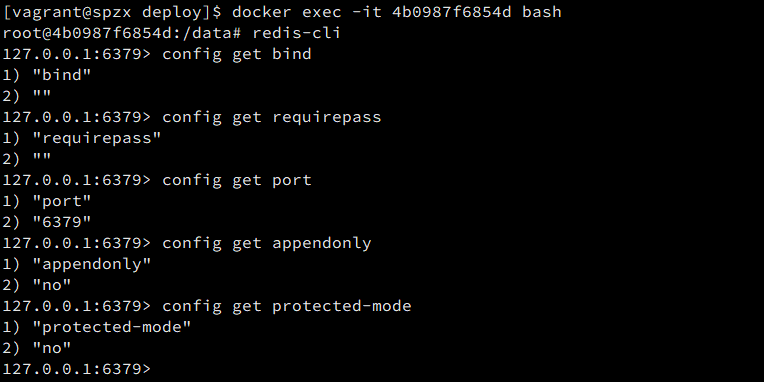Click the docker exec command text
764x382 pixels.
click(x=397, y=12)
